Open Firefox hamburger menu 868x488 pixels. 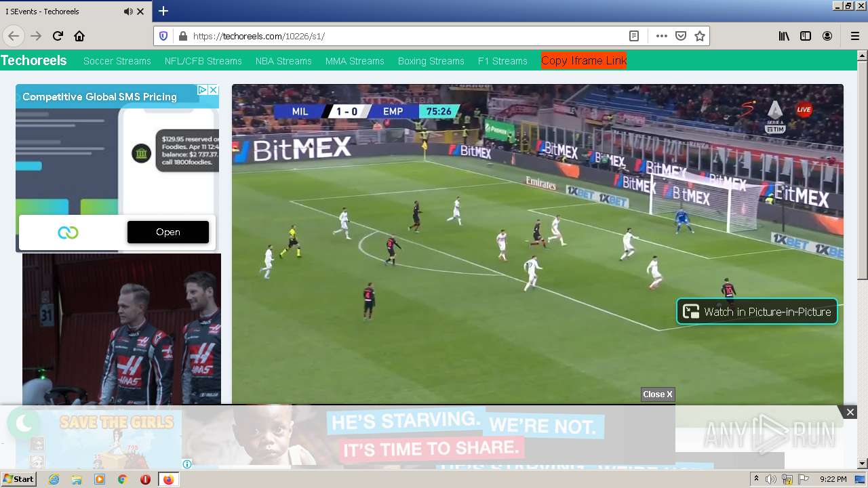coord(854,36)
